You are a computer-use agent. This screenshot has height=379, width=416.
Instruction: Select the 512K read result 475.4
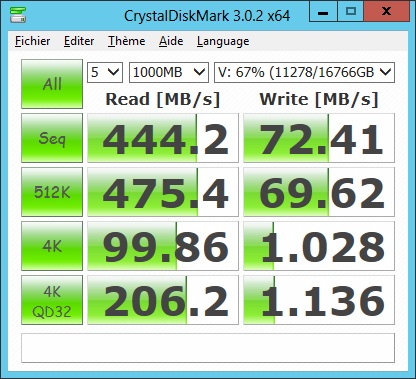point(163,192)
